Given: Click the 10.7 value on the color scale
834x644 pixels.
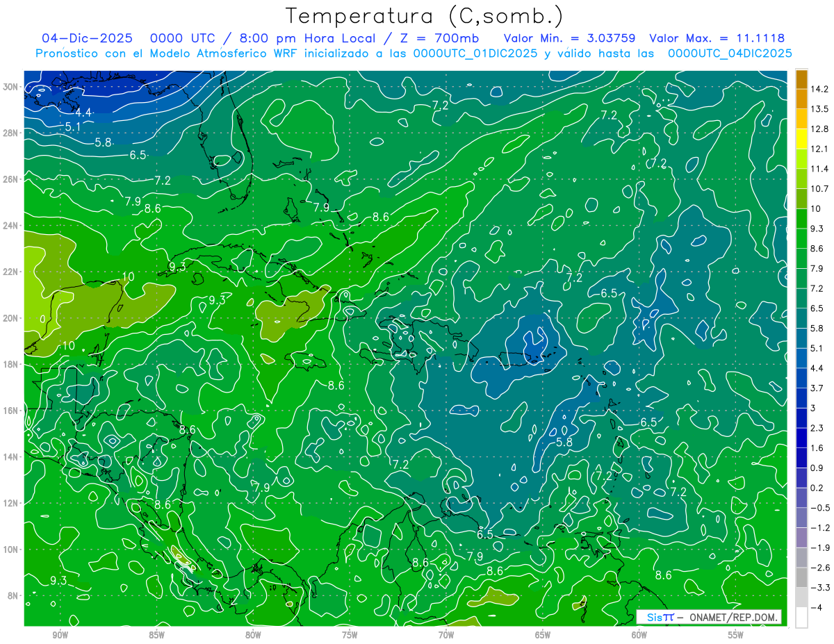Looking at the screenshot, I should point(820,189).
